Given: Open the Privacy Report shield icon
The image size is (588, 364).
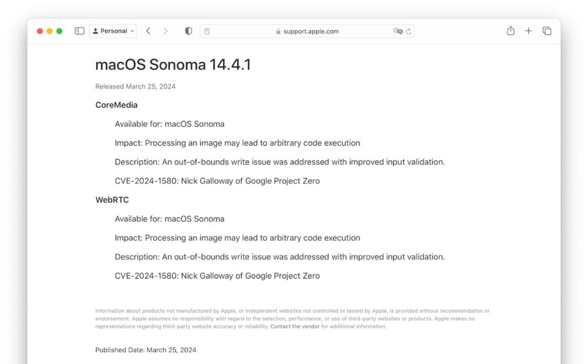Looking at the screenshot, I should click(x=188, y=30).
